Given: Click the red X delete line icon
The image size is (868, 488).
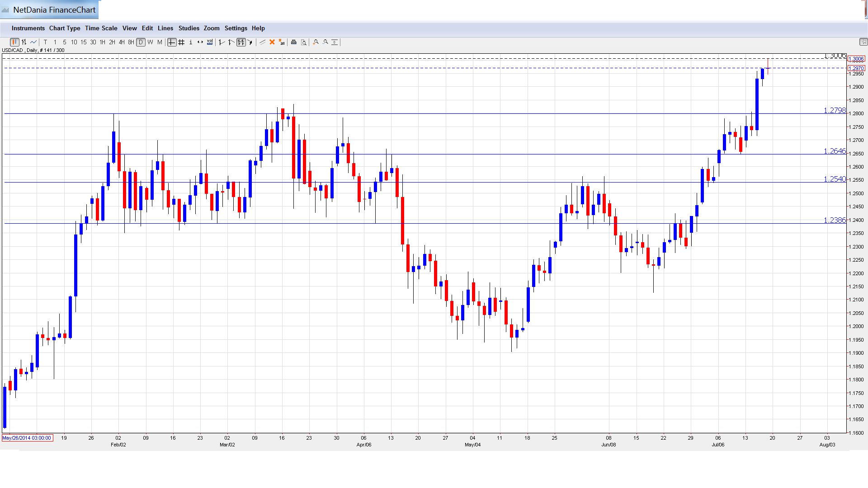Looking at the screenshot, I should [272, 42].
